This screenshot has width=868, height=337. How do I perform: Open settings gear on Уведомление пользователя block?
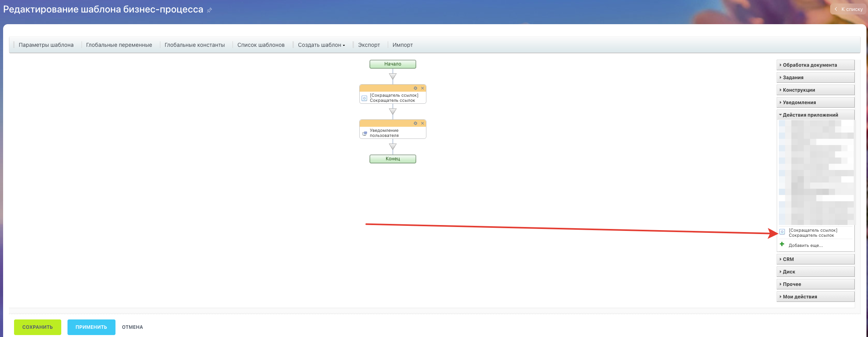coord(415,123)
